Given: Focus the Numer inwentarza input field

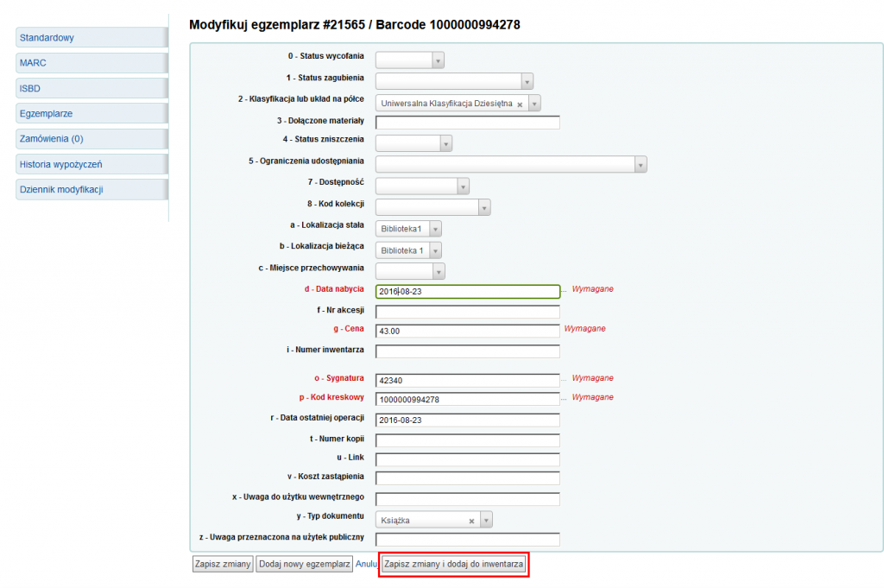Looking at the screenshot, I should pyautogui.click(x=468, y=351).
